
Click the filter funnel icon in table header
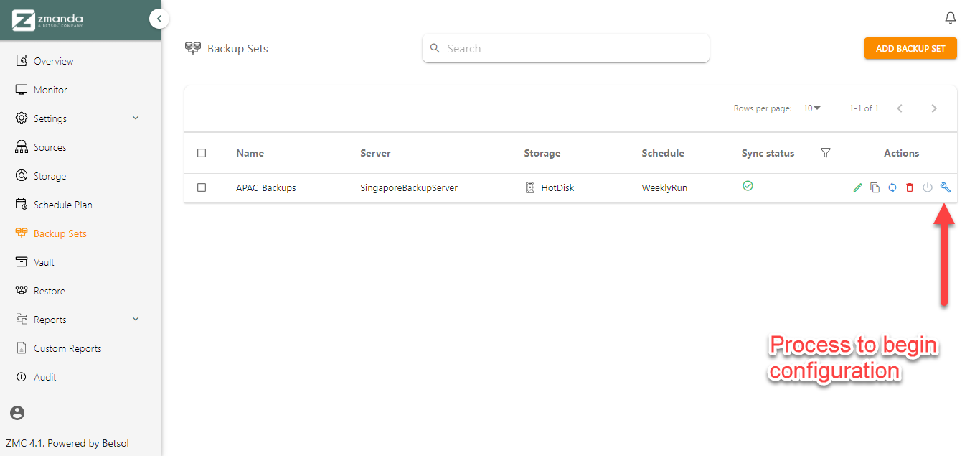pos(826,153)
